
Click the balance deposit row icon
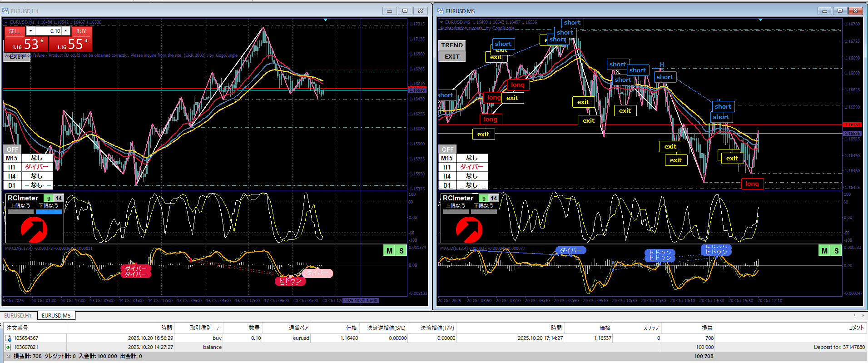[8, 347]
